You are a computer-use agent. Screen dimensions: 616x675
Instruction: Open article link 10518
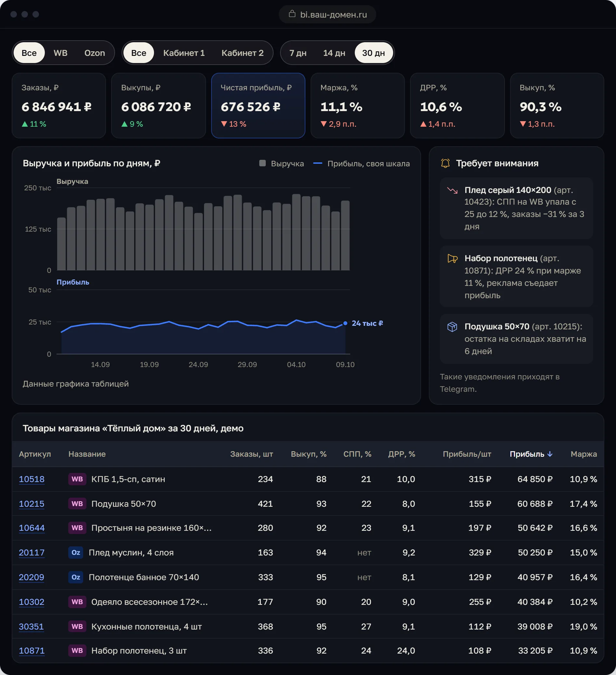point(32,479)
